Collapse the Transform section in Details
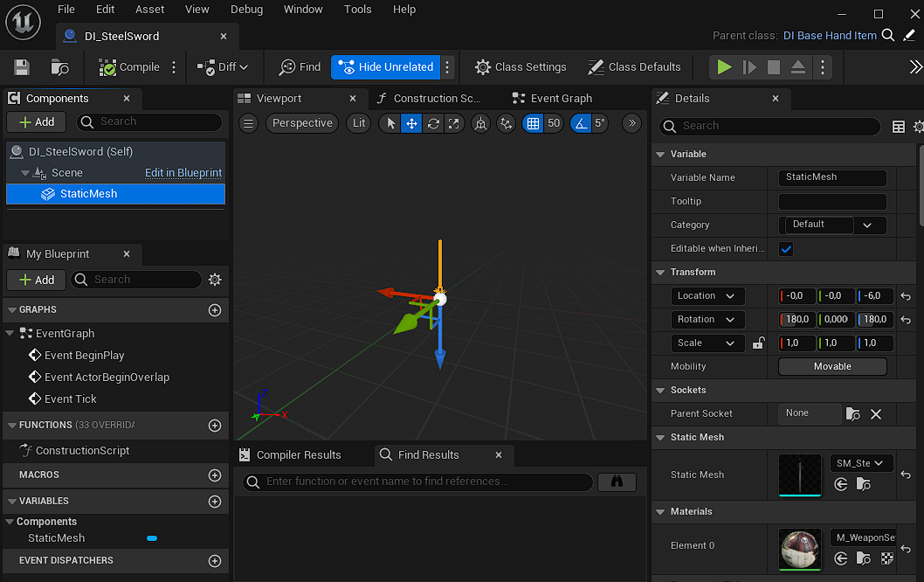Viewport: 924px width, 582px height. (x=660, y=273)
